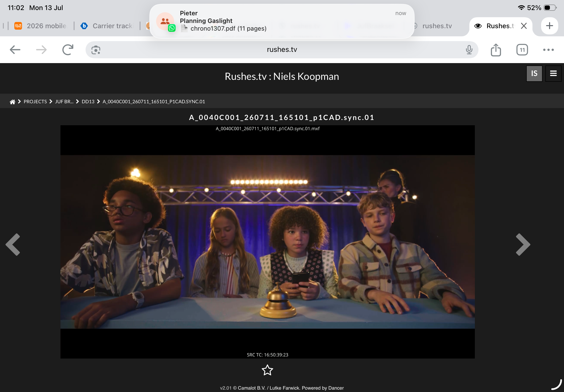This screenshot has height=392, width=564.
Task: Navigate to DD13 breadcrumb folder
Action: pos(88,101)
